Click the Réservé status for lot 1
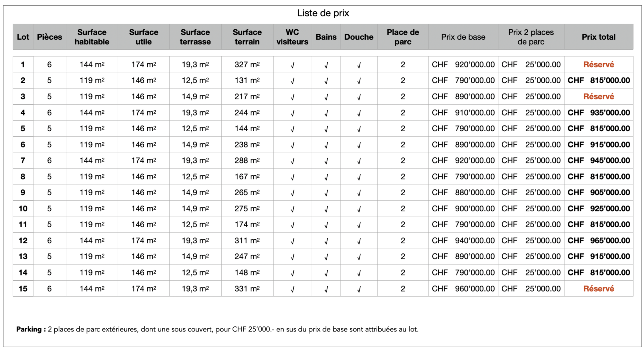The height and width of the screenshot is (352, 644). pyautogui.click(x=598, y=65)
